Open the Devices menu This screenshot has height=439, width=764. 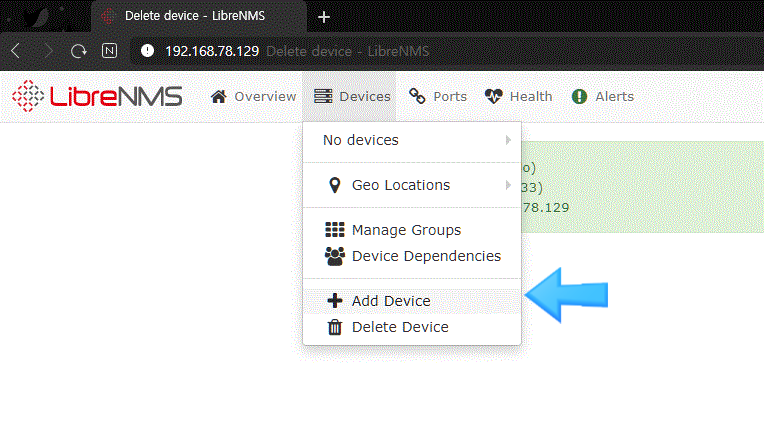click(x=349, y=96)
